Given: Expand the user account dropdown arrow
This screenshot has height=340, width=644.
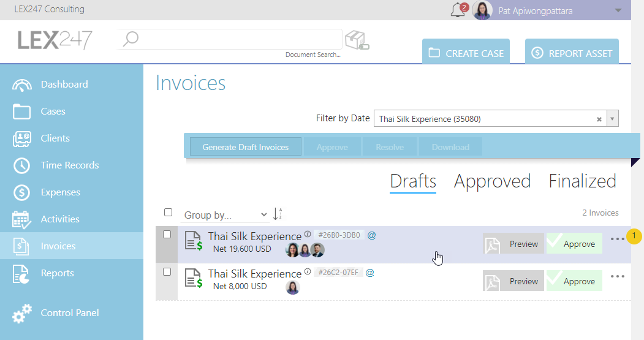Looking at the screenshot, I should pyautogui.click(x=618, y=10).
